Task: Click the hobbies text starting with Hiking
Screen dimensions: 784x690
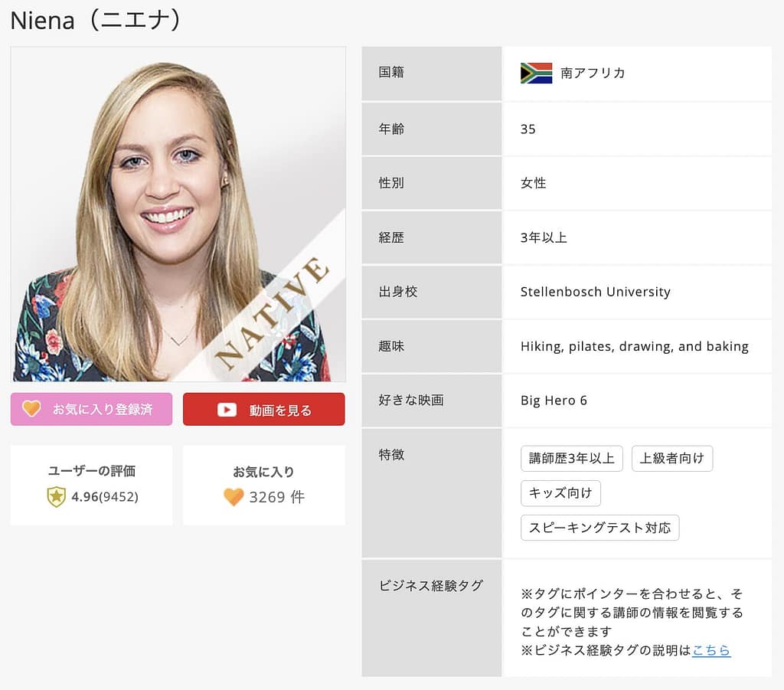Action: [634, 346]
